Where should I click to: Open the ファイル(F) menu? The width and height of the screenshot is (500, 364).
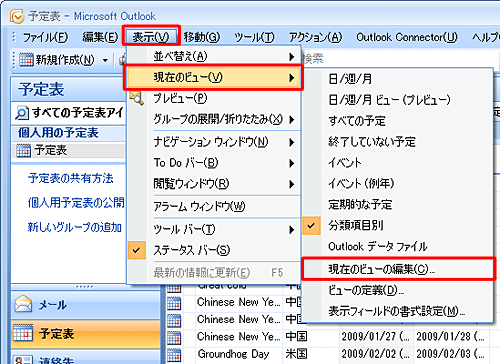click(45, 37)
